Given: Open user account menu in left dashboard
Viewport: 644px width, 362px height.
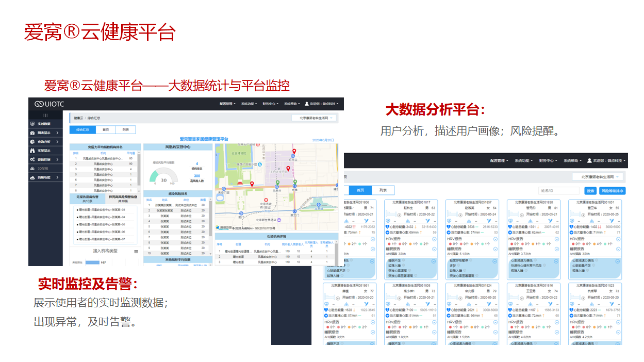Looking at the screenshot, I should pos(322,104).
